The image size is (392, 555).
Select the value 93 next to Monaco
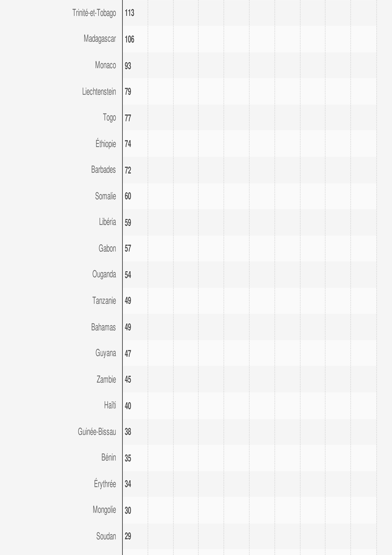[128, 66]
